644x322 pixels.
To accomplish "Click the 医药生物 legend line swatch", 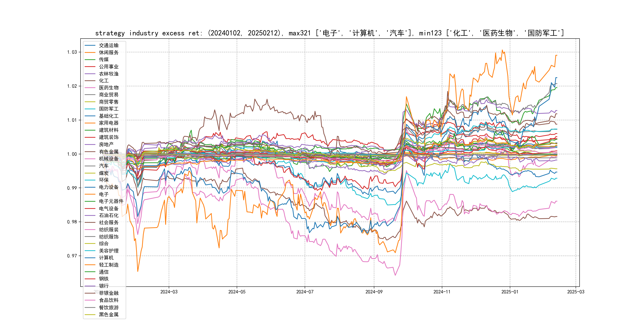I will click(x=90, y=88).
